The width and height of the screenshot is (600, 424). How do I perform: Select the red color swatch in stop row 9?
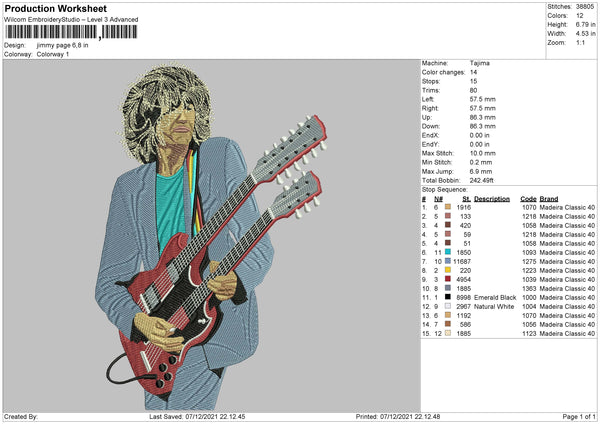click(x=448, y=279)
